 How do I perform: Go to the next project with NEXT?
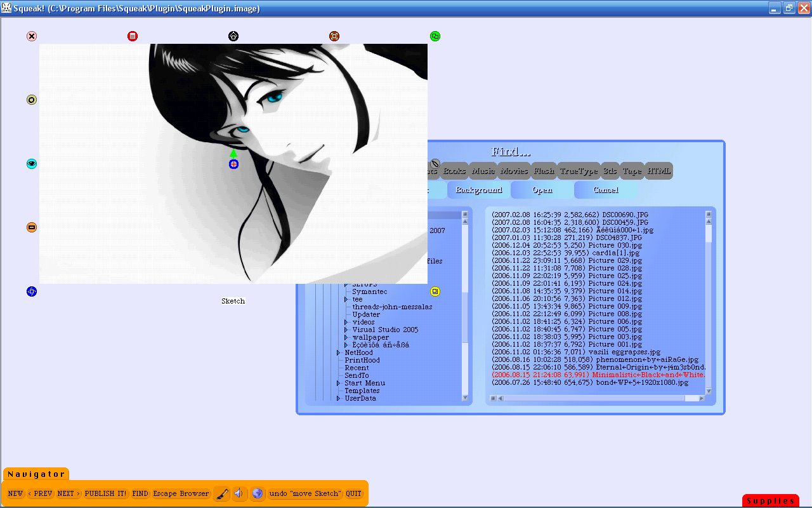click(x=69, y=493)
